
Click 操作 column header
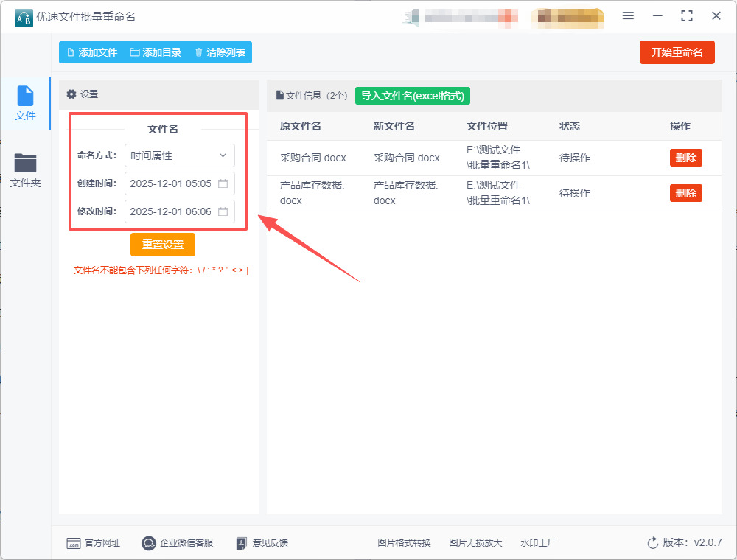(680, 126)
